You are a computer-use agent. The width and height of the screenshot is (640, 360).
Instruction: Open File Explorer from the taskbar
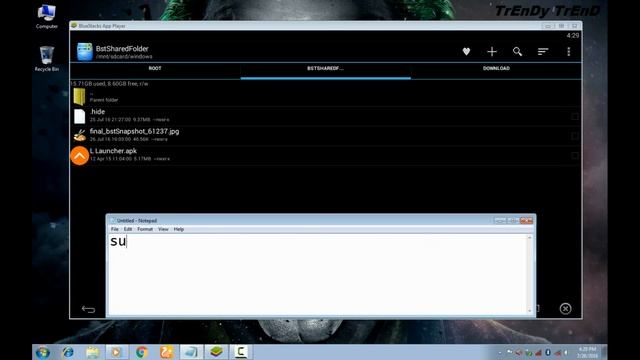93,352
